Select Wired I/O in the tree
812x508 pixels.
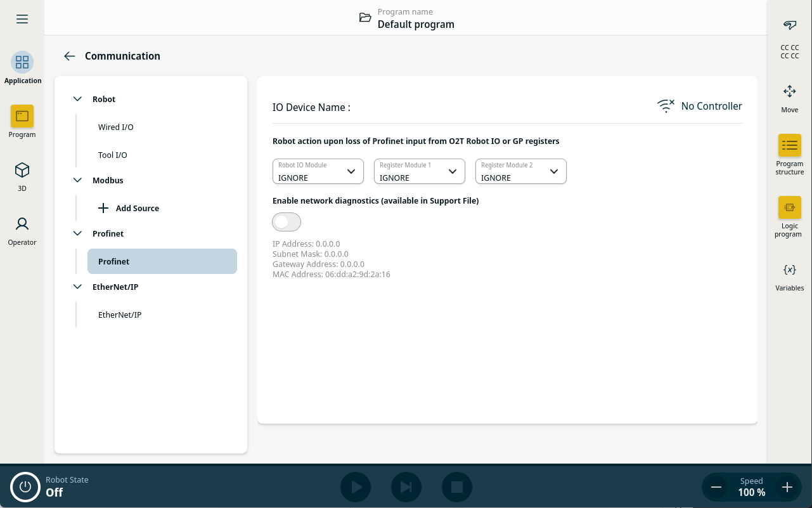click(116, 127)
